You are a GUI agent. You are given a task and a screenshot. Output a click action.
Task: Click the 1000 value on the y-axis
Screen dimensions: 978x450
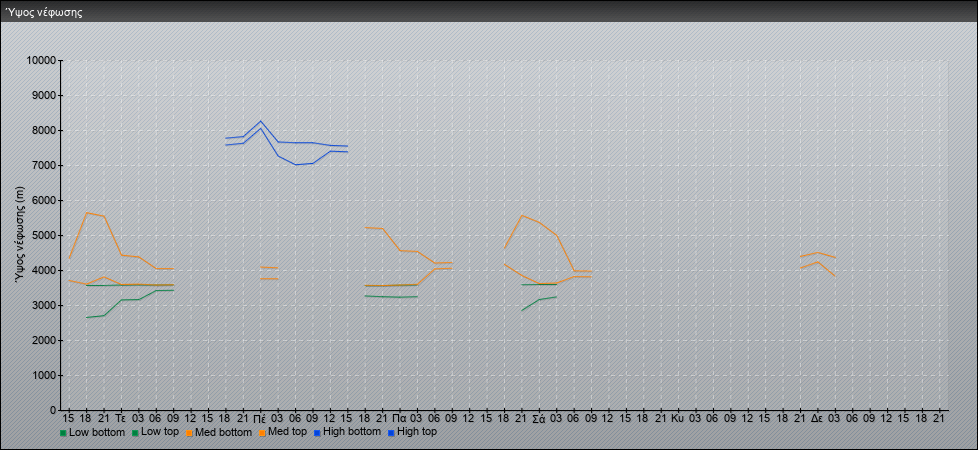click(x=44, y=375)
